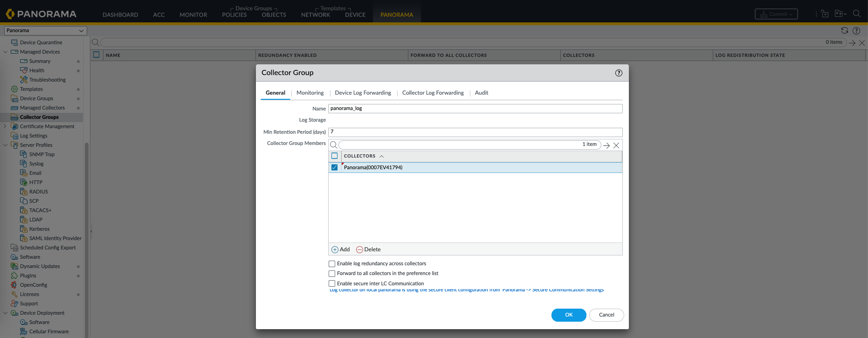Uncheck the Panorama(0007EV41794) collector row
The image size is (868, 338).
pos(334,167)
